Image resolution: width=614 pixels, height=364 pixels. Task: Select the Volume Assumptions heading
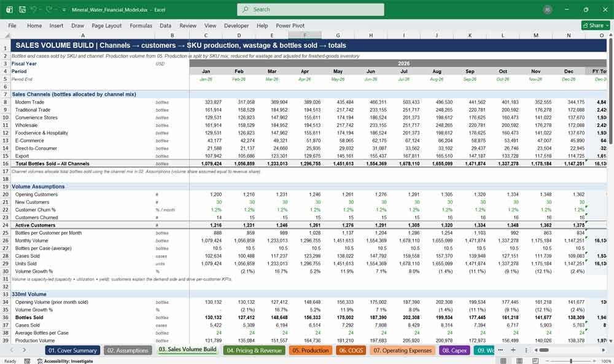coord(38,187)
